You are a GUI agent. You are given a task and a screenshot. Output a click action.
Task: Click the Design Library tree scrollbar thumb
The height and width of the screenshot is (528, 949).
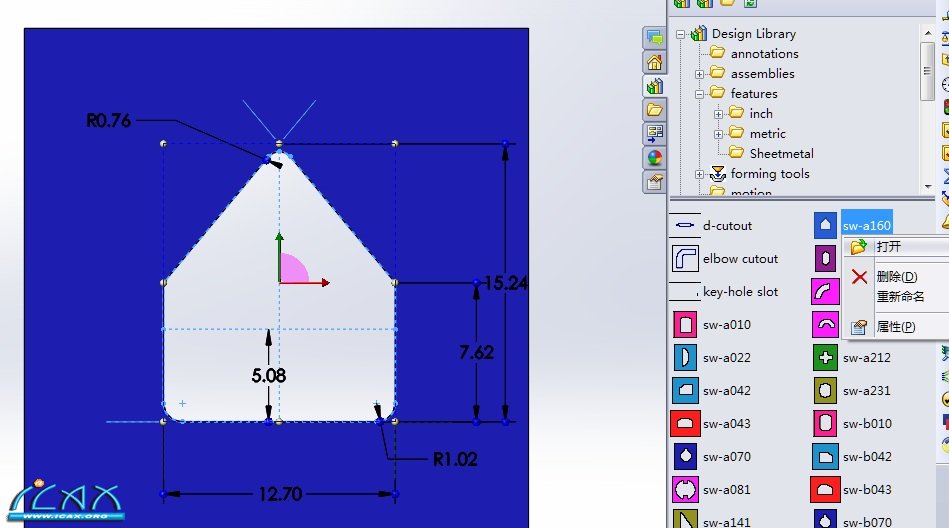(x=927, y=71)
